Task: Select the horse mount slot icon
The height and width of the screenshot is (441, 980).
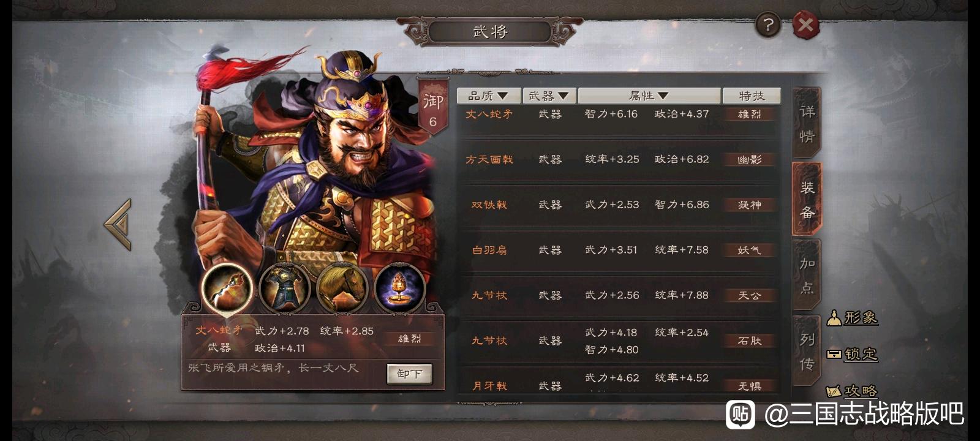Action: point(342,288)
